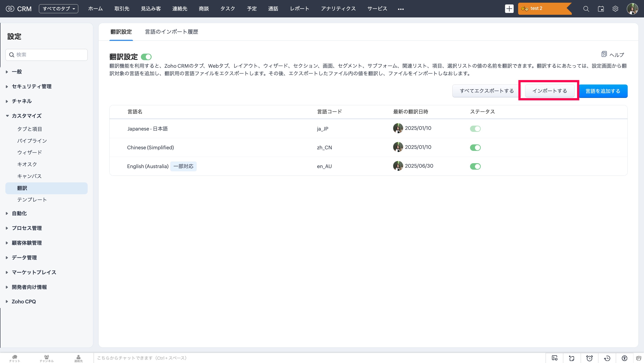Open the calendar icon in top bar
This screenshot has height=363, width=644.
point(601,9)
